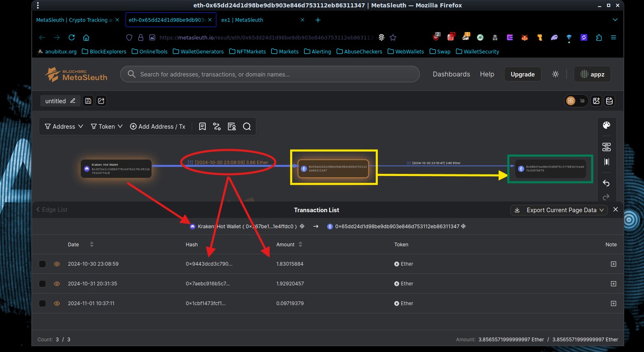Image resolution: width=644 pixels, height=352 pixels.
Task: Open the color palette tool
Action: click(x=606, y=125)
